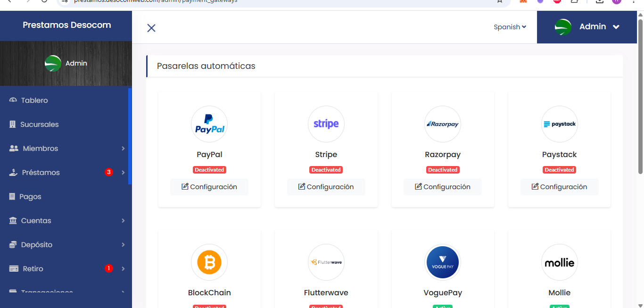Image resolution: width=644 pixels, height=308 pixels.
Task: Click the Mollie logo icon
Action: coord(560,262)
